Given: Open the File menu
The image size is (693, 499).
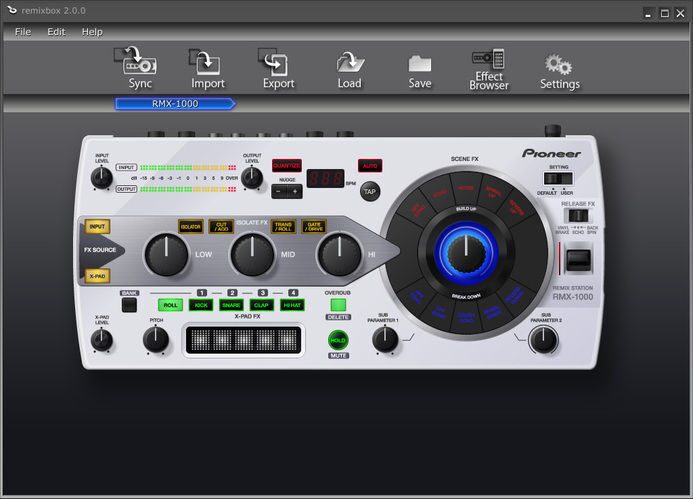Looking at the screenshot, I should pos(23,32).
